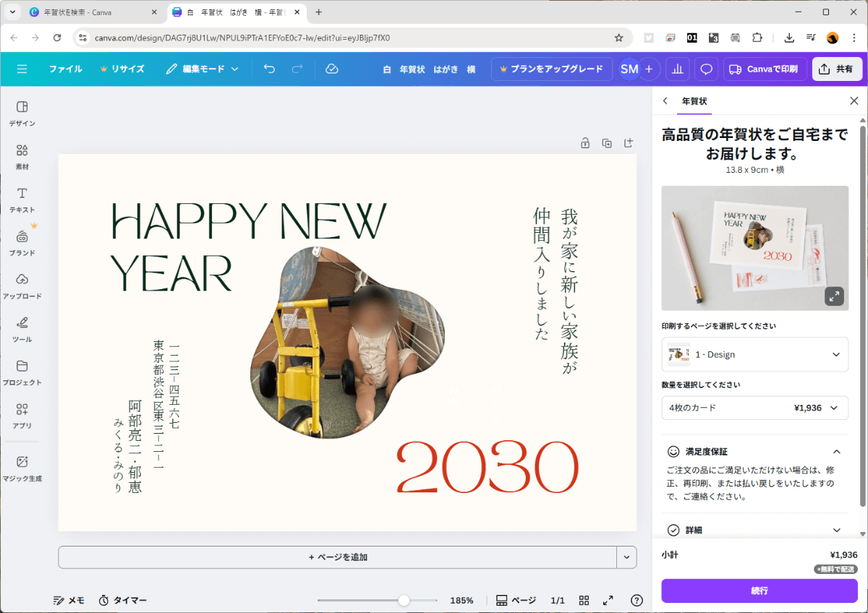
Task: Open the 編集モード dropdown
Action: 202,69
